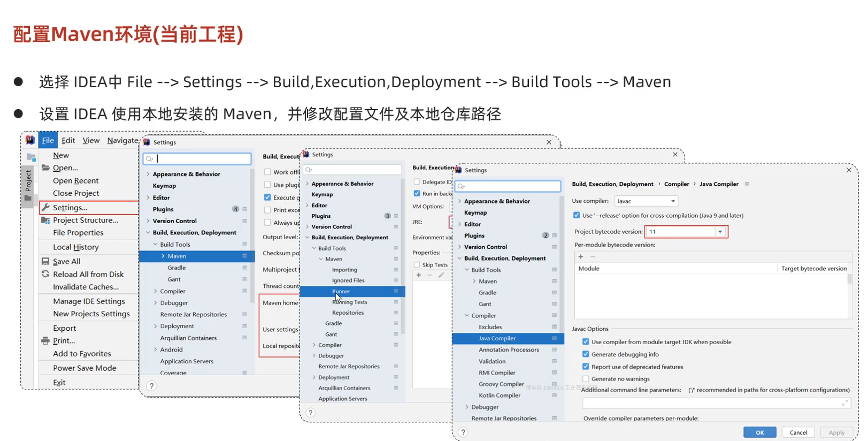This screenshot has height=441, width=868.
Task: Expand the Android node in first Settings window
Action: coord(156,349)
